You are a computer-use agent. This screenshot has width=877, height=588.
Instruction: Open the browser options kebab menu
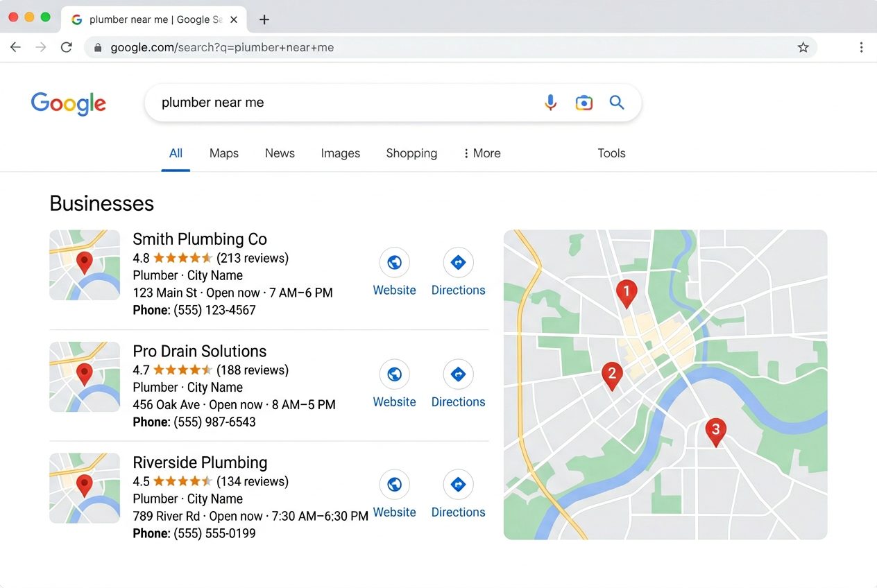point(861,47)
